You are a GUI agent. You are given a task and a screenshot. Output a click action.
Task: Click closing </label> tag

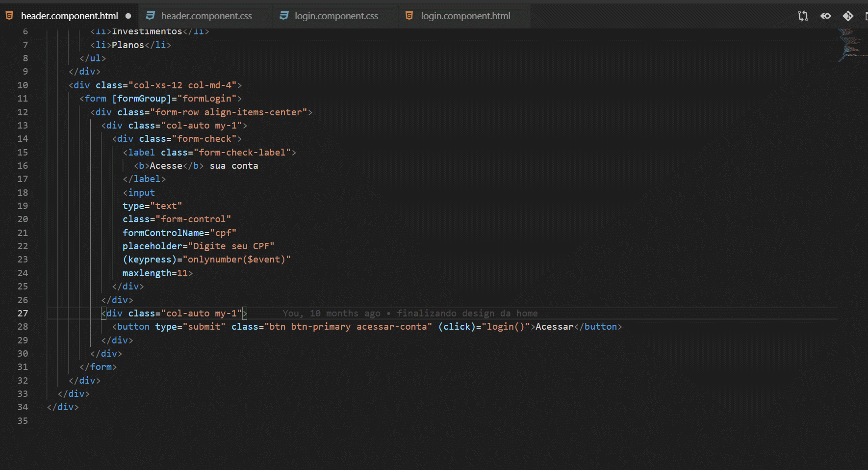click(144, 179)
